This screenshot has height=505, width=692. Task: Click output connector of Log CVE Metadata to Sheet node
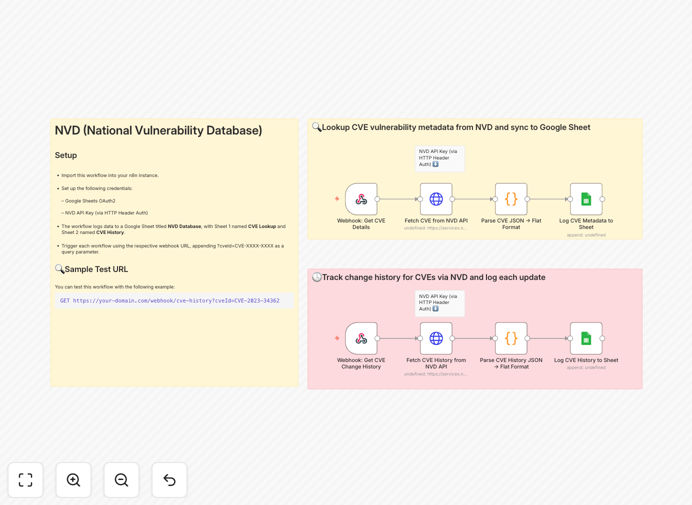pyautogui.click(x=602, y=199)
